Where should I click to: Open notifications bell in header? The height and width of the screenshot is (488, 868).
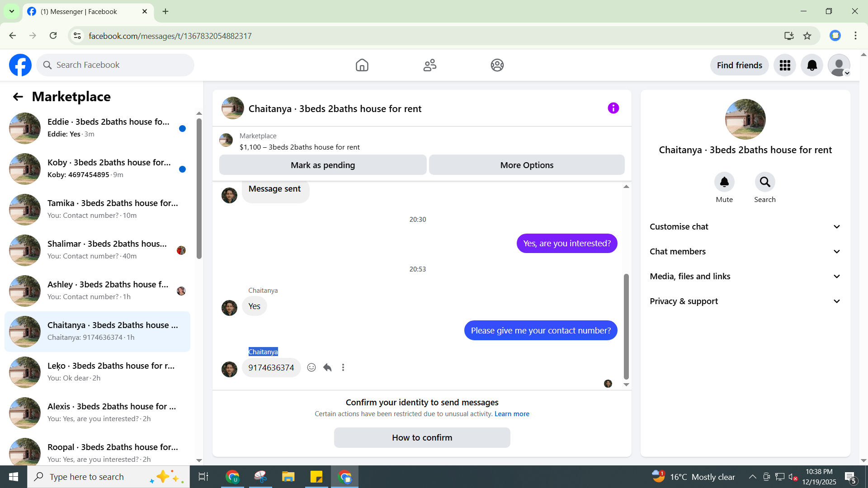point(812,66)
